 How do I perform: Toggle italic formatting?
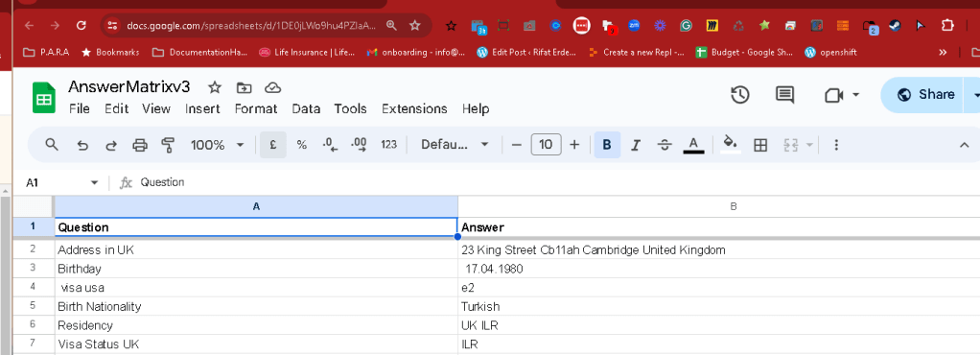pos(636,145)
